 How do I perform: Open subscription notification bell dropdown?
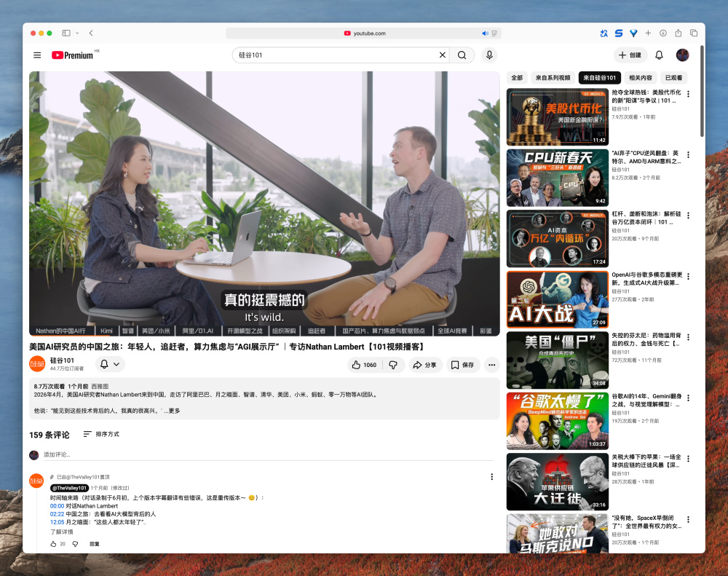coord(111,364)
